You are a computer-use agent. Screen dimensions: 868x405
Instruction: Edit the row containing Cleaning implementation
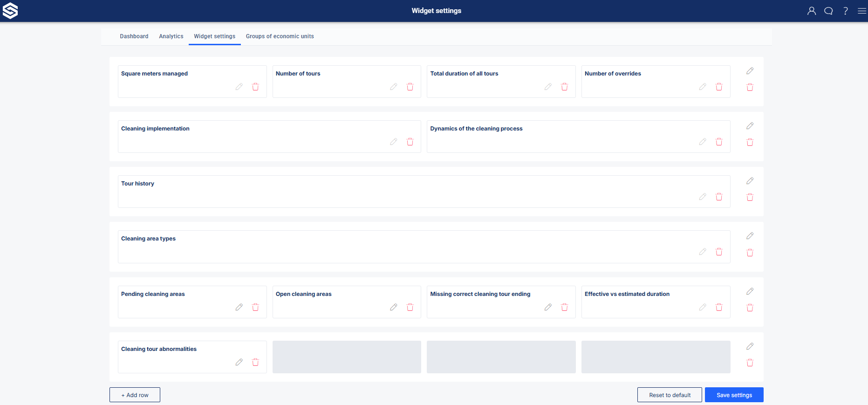point(750,126)
